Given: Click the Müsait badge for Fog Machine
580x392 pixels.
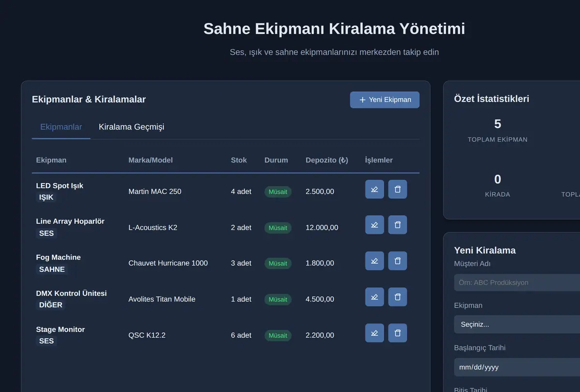Looking at the screenshot, I should pos(278,263).
